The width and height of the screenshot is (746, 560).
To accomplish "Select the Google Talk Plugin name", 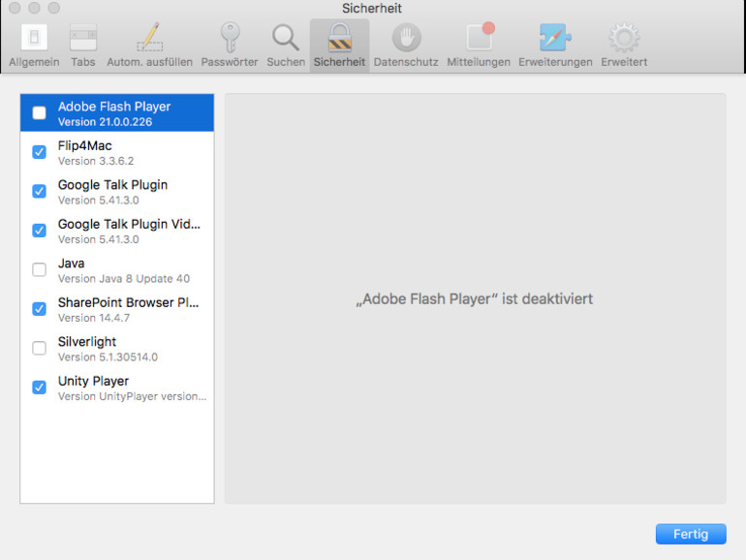I will pos(112,185).
